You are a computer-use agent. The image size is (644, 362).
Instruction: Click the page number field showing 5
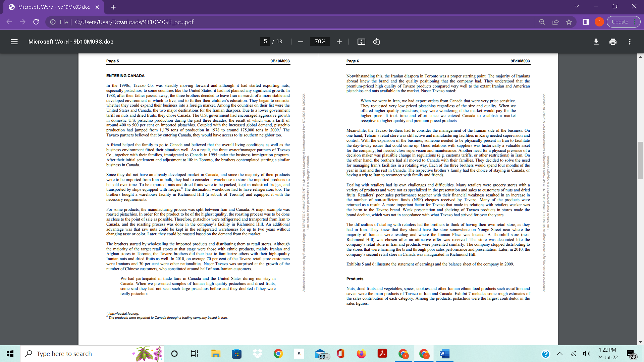[265, 42]
